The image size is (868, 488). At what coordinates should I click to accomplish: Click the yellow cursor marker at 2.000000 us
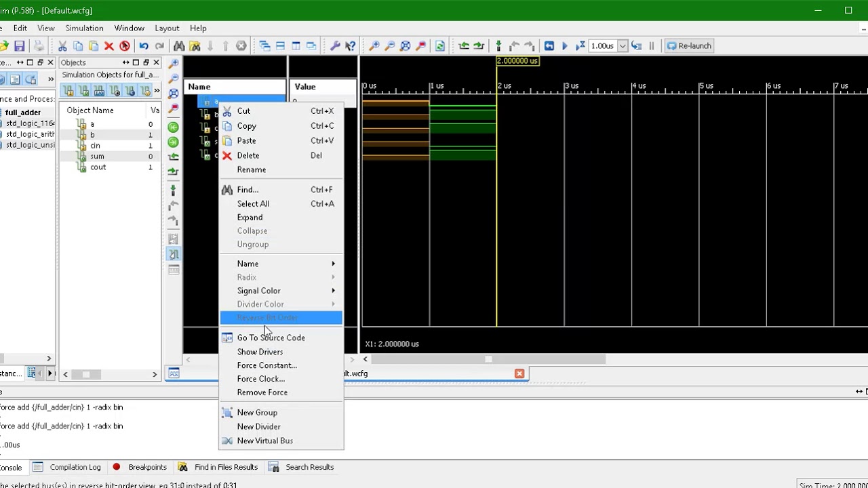[x=518, y=61]
